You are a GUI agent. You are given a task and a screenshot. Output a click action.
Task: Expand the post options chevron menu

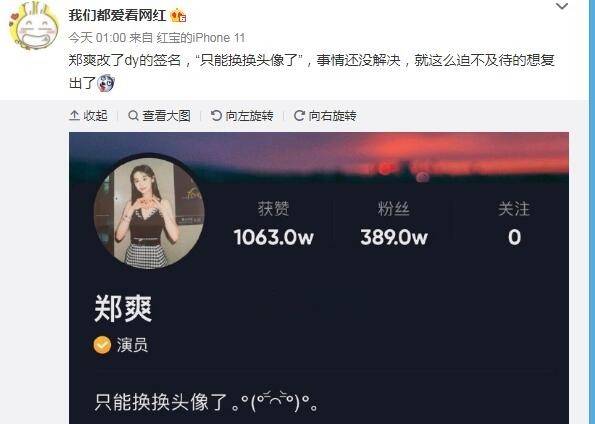point(562,6)
